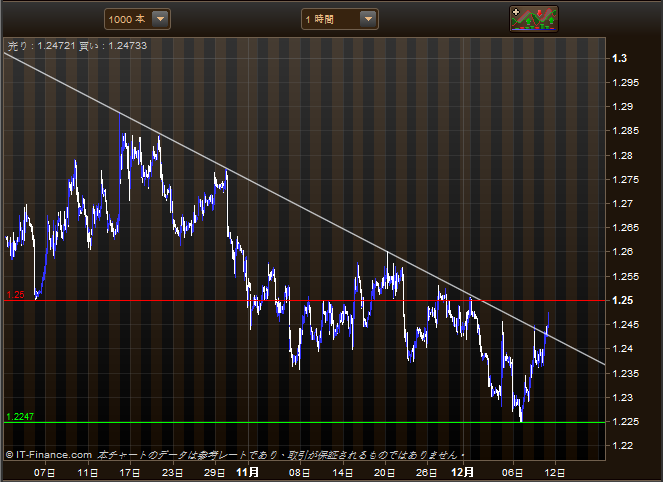Click the bold 1.25 axis label

(x=622, y=301)
